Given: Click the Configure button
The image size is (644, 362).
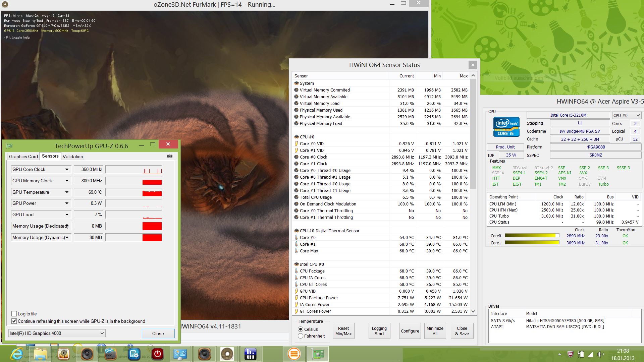Looking at the screenshot, I should point(410,331).
